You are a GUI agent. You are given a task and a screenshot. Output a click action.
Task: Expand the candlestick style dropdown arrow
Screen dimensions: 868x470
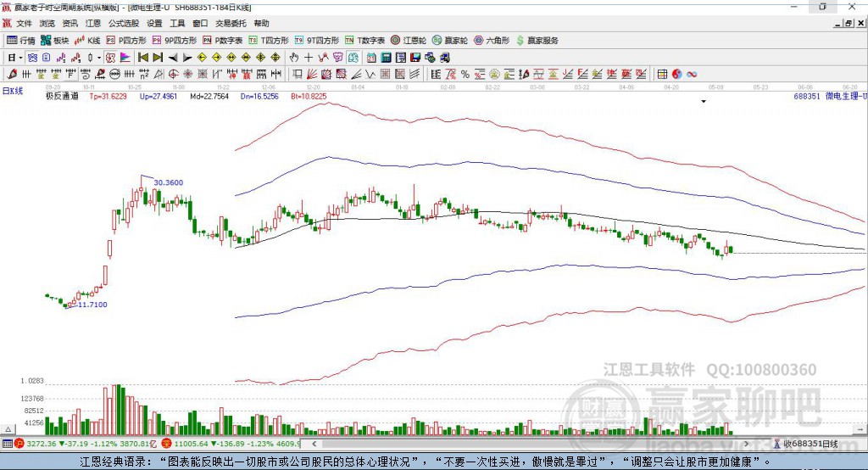(x=98, y=58)
